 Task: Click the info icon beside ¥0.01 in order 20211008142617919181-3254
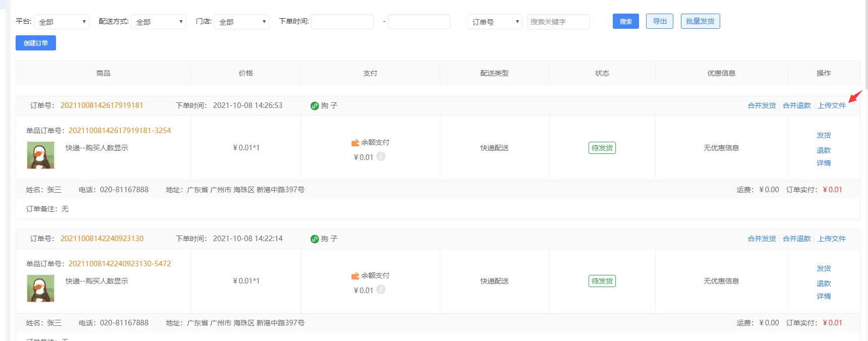(381, 156)
